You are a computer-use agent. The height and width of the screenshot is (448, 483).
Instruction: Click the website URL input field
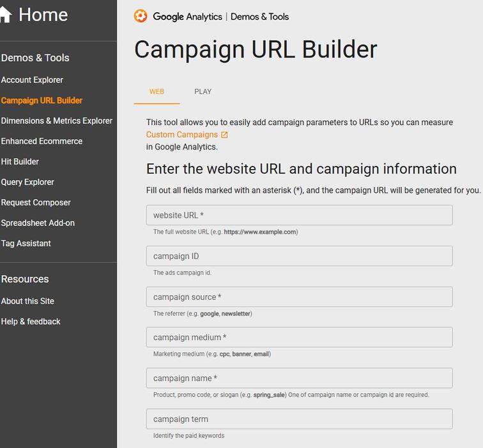coord(299,215)
